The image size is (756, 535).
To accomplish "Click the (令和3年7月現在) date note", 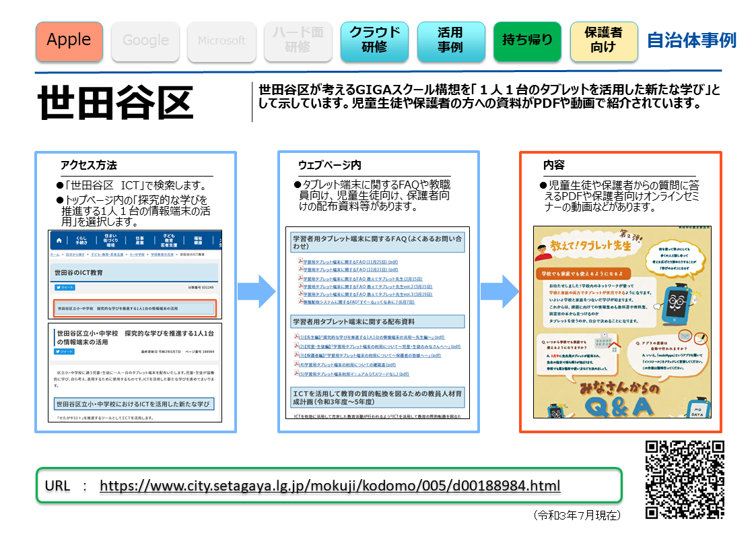I will tap(577, 515).
